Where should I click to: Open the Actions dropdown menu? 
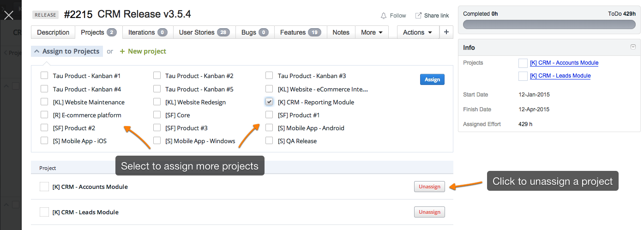pos(417,32)
